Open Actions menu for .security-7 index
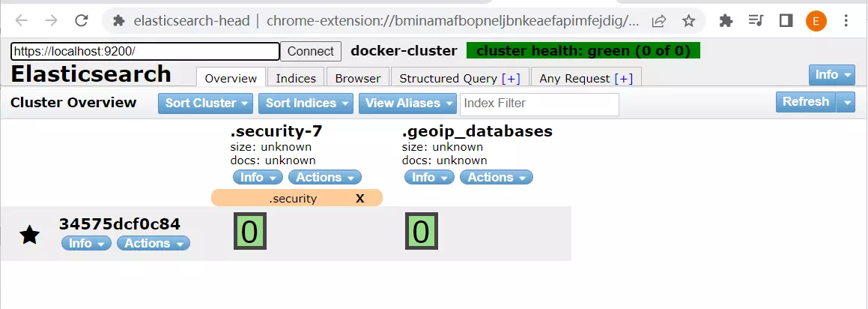The image size is (868, 309). click(324, 178)
